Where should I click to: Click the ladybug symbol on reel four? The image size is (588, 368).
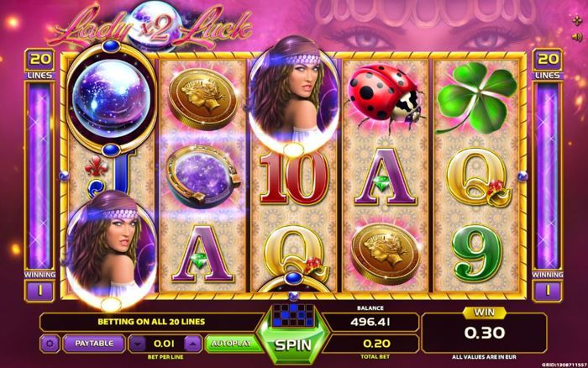point(385,97)
